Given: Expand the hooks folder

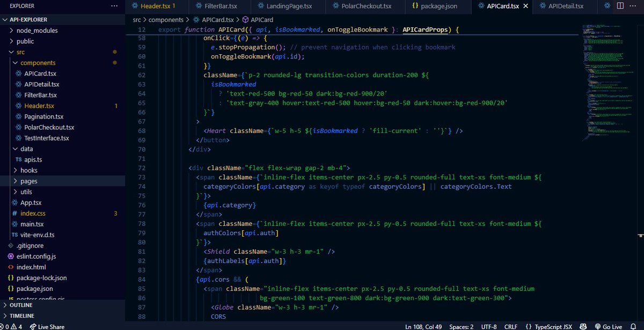Looking at the screenshot, I should [28, 170].
